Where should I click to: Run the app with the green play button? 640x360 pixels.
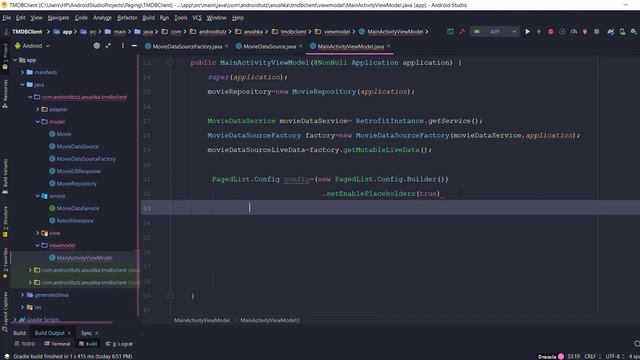pyautogui.click(x=527, y=31)
